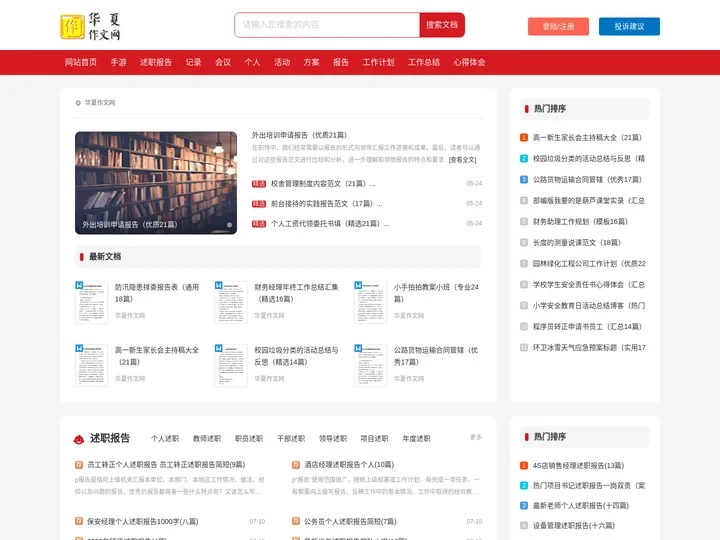
Task: Open the 手游 nav item
Action: pos(118,62)
